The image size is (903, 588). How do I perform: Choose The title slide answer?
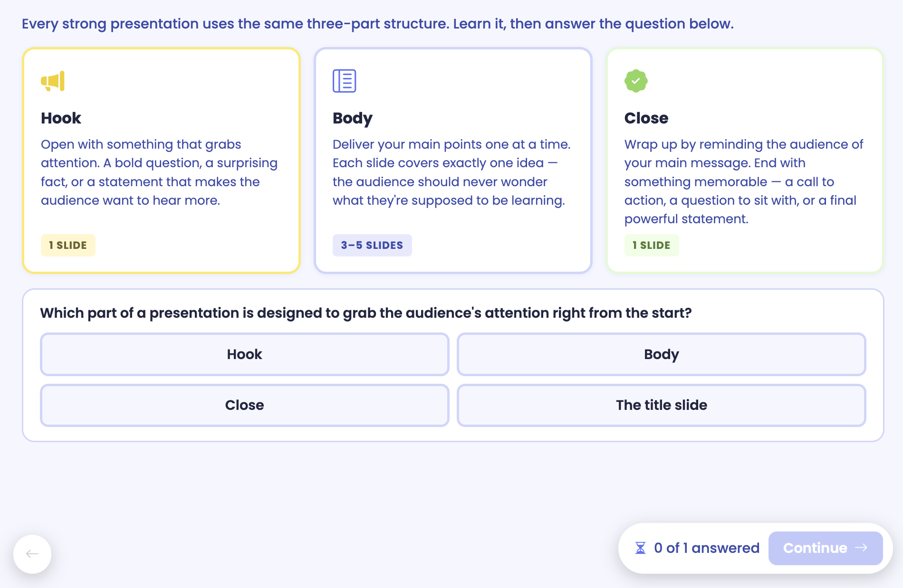point(662,405)
